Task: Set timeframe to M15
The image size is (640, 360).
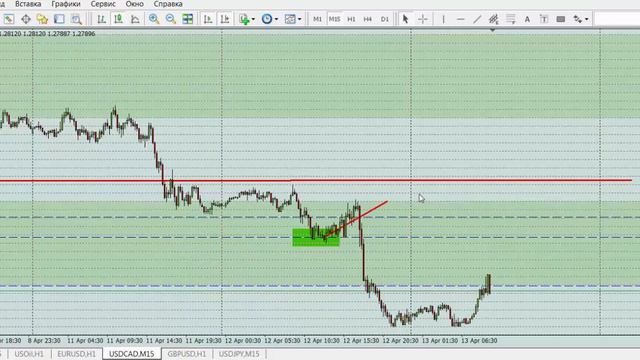Action: 334,19
